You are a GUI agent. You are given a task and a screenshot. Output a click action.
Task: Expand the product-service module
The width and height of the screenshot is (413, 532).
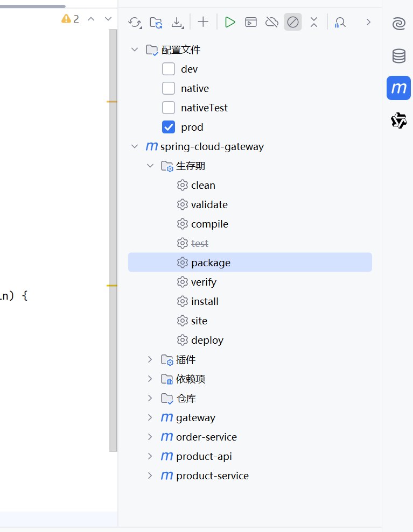click(x=150, y=476)
